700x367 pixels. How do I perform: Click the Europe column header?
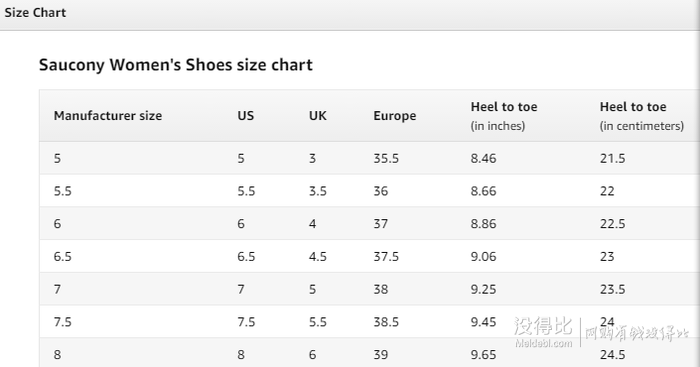tap(395, 116)
